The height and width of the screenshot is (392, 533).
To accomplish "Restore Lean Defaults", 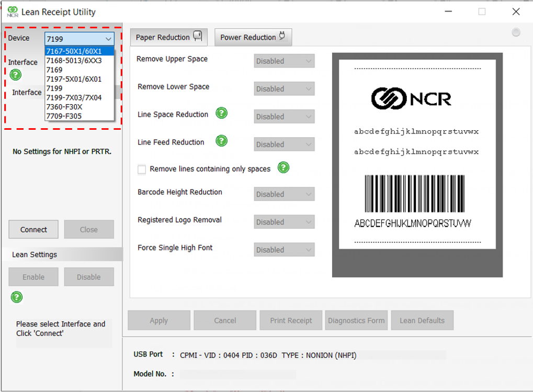I will (x=422, y=320).
